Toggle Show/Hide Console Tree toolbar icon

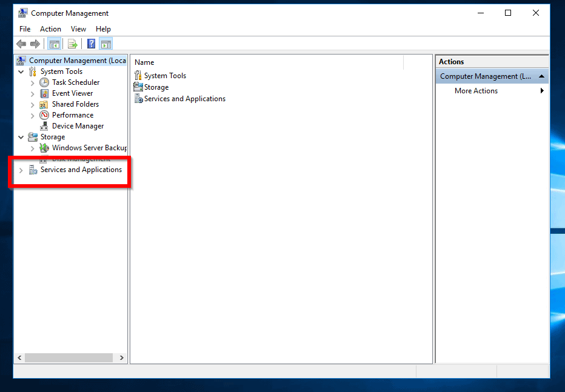click(x=54, y=44)
